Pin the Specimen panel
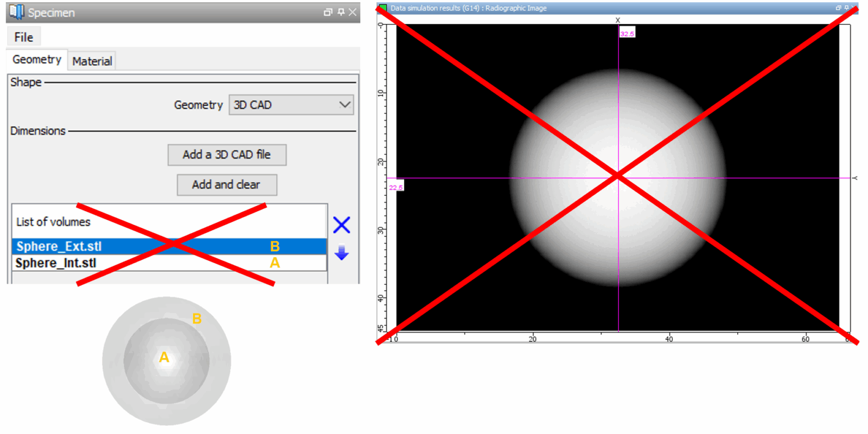This screenshot has height=434, width=868. click(x=341, y=12)
